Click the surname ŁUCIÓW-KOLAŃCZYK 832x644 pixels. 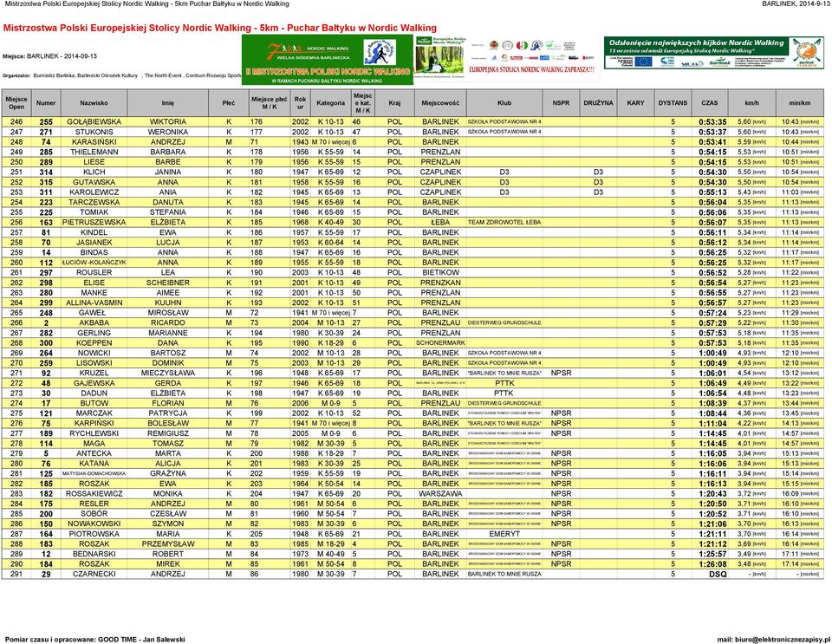click(x=94, y=263)
